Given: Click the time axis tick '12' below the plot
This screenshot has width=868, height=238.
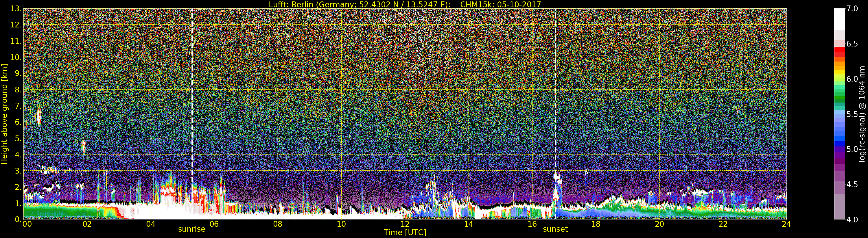Looking at the screenshot, I should pyautogui.click(x=405, y=224).
